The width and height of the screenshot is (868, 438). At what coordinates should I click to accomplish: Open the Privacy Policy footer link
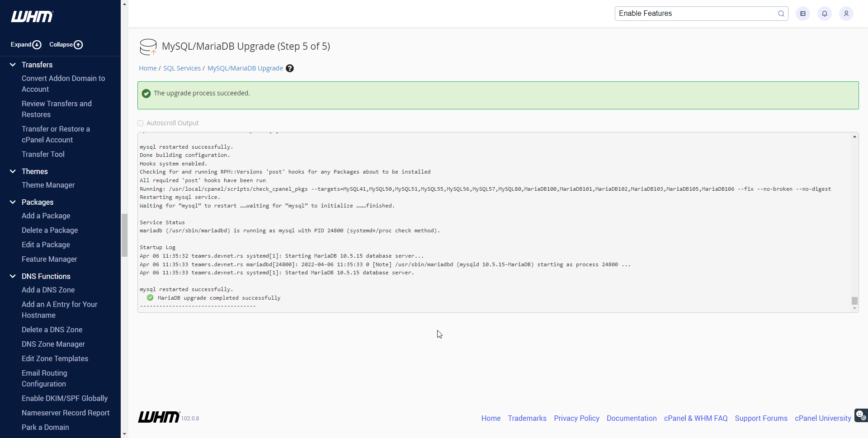576,418
